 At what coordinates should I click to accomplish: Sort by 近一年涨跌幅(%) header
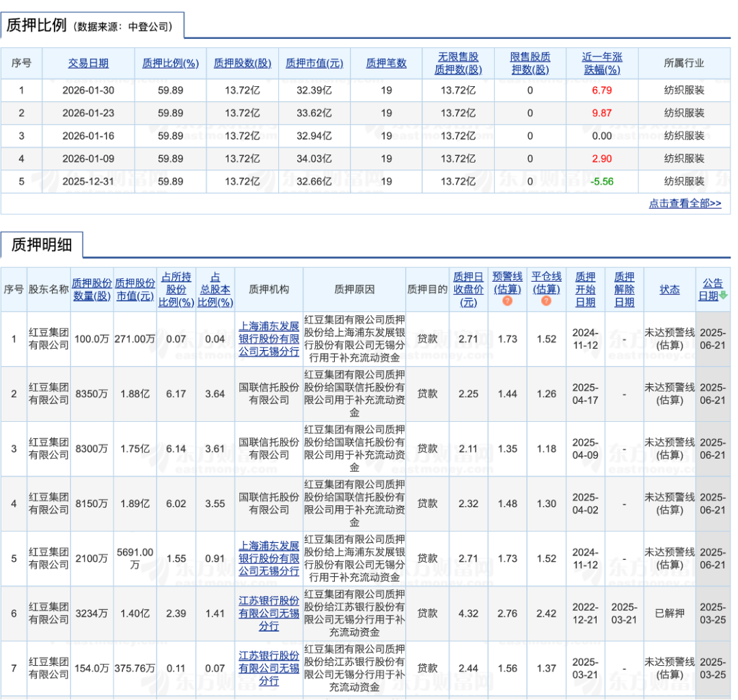click(601, 63)
